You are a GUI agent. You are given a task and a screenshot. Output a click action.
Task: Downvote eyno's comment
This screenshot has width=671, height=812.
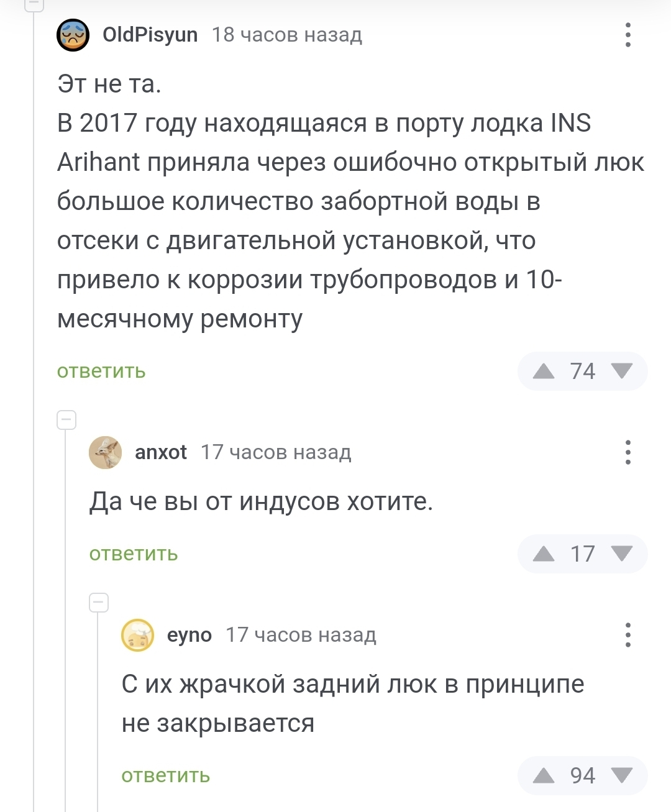[x=621, y=776]
